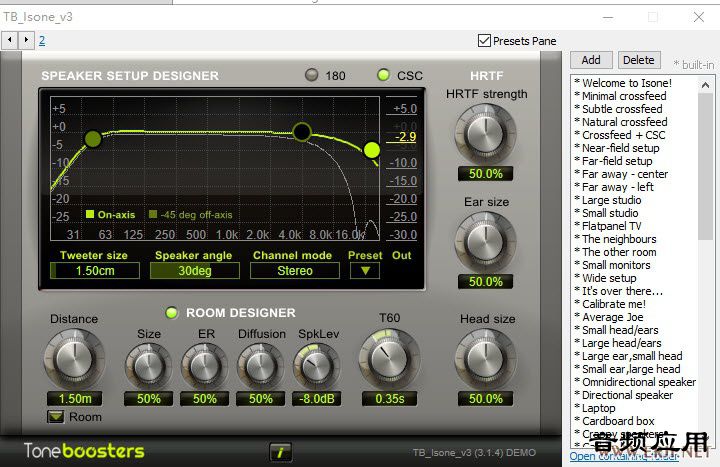The image size is (720, 467).
Task: Click the Distance 1.50m value
Action: [75, 399]
